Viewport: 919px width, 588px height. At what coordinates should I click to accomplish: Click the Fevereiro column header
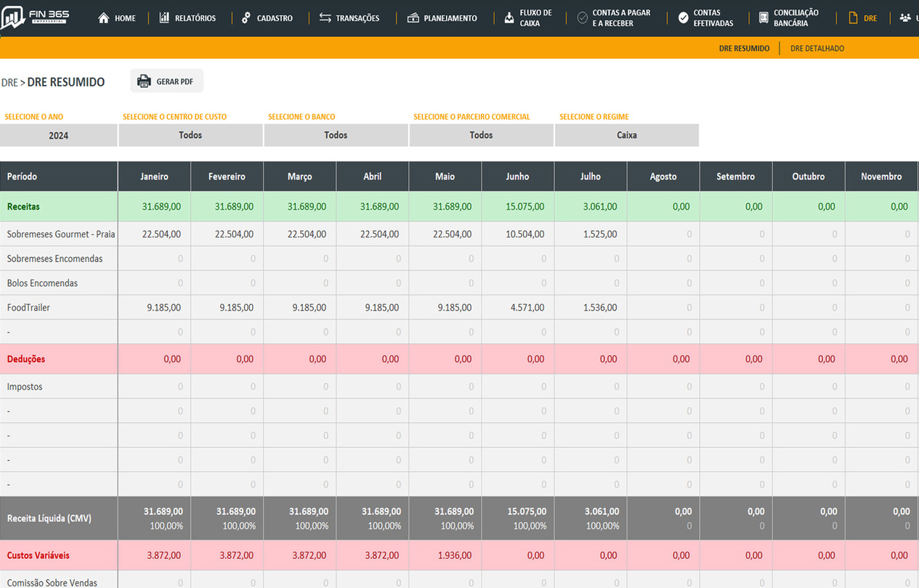(227, 176)
